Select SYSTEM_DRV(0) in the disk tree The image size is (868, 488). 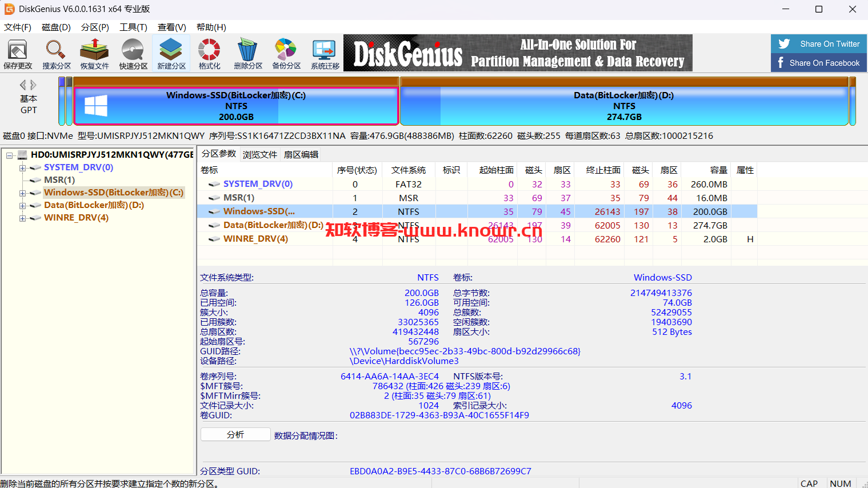coord(78,167)
